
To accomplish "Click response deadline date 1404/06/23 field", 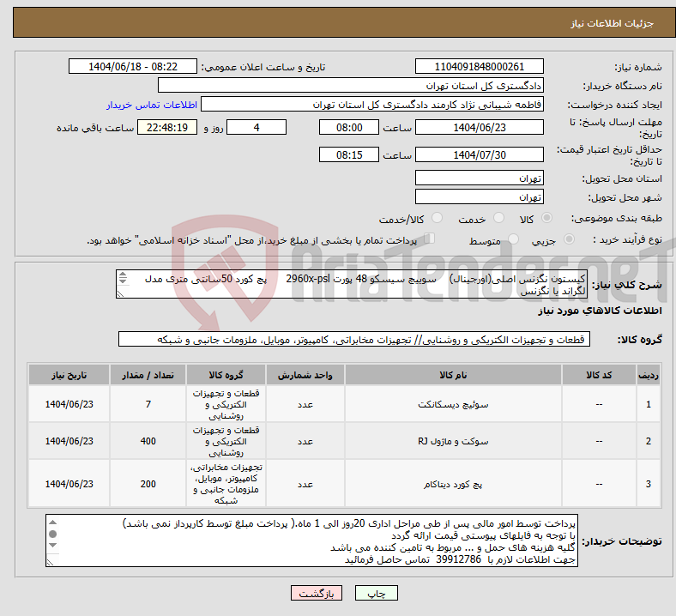I will [x=479, y=127].
